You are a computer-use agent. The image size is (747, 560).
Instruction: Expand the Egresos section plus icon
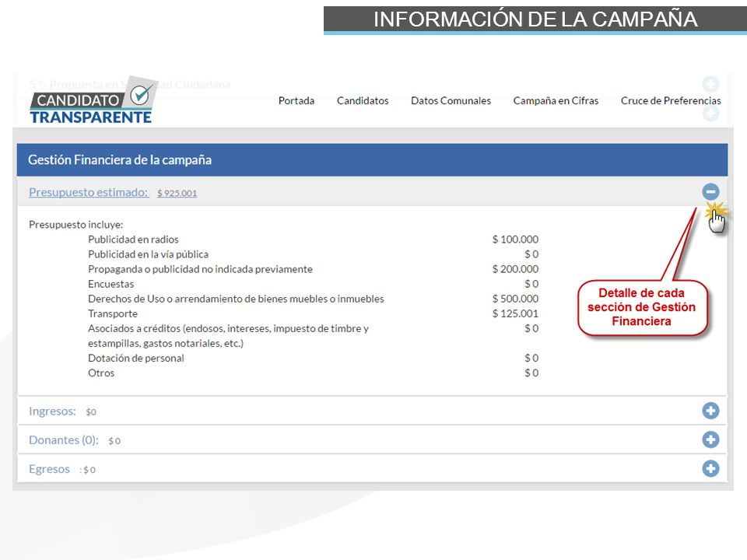pos(710,468)
